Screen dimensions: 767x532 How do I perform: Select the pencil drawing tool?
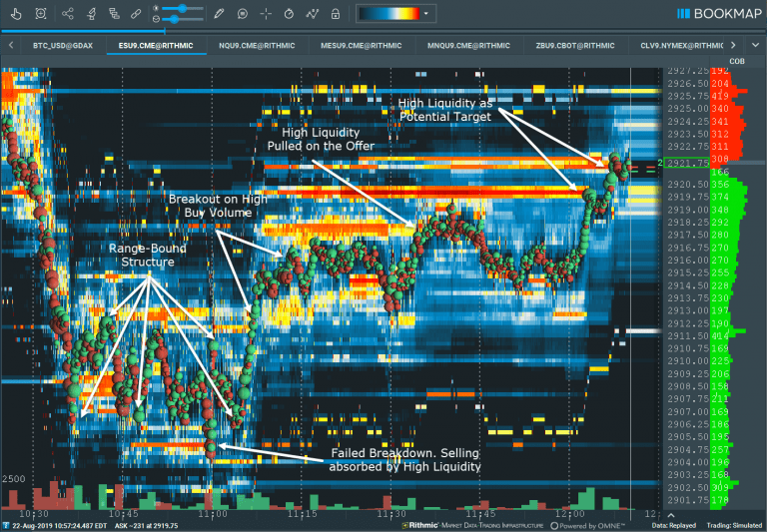[219, 14]
